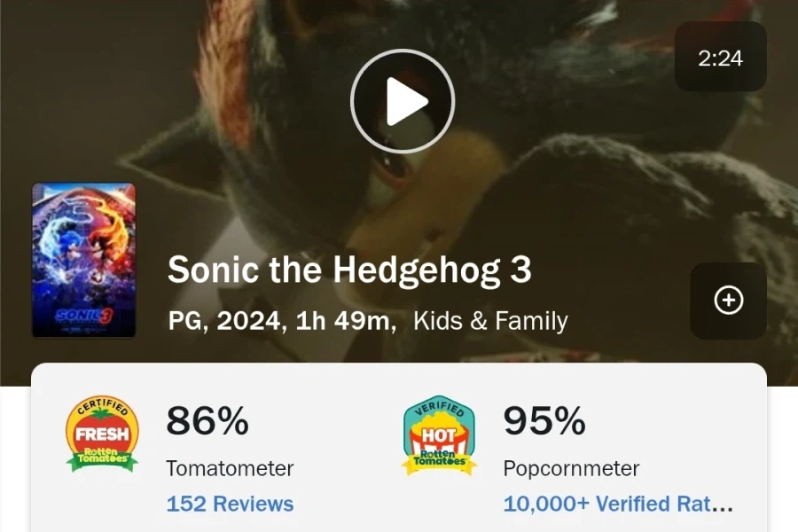The width and height of the screenshot is (798, 532).
Task: Click the Popcornmeter label
Action: point(571,468)
